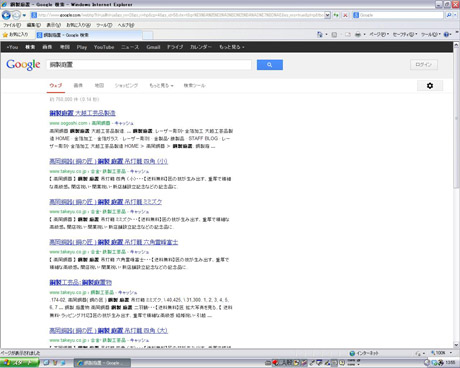The image size is (460, 368).
Task: Click the Google settings gear icon
Action: (430, 86)
